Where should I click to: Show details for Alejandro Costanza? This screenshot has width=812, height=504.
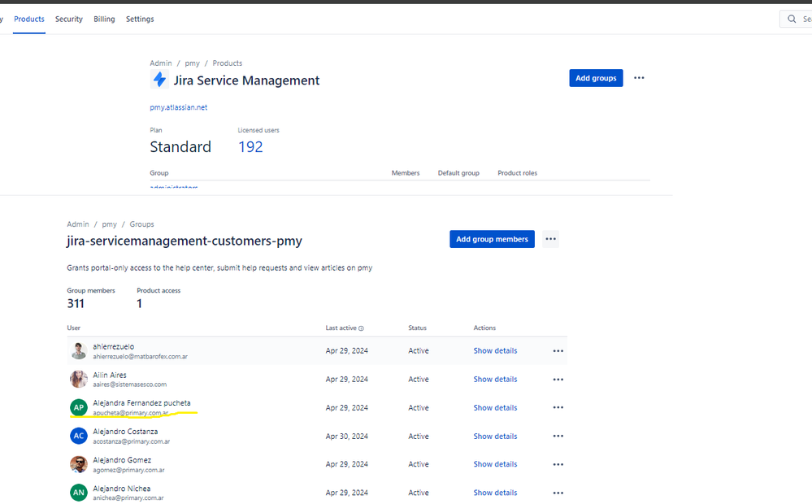pyautogui.click(x=495, y=437)
